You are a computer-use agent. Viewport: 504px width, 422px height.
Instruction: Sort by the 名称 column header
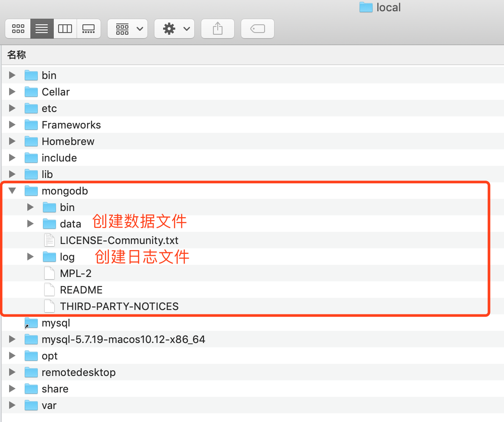17,55
